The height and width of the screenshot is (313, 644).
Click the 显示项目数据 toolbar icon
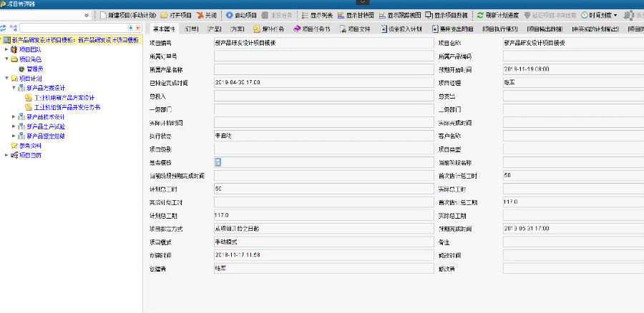(x=429, y=15)
